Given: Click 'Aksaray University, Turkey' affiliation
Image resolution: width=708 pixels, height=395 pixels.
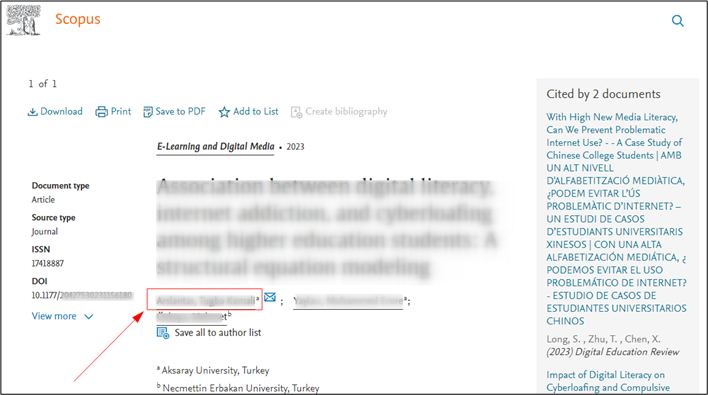Looking at the screenshot, I should 215,371.
